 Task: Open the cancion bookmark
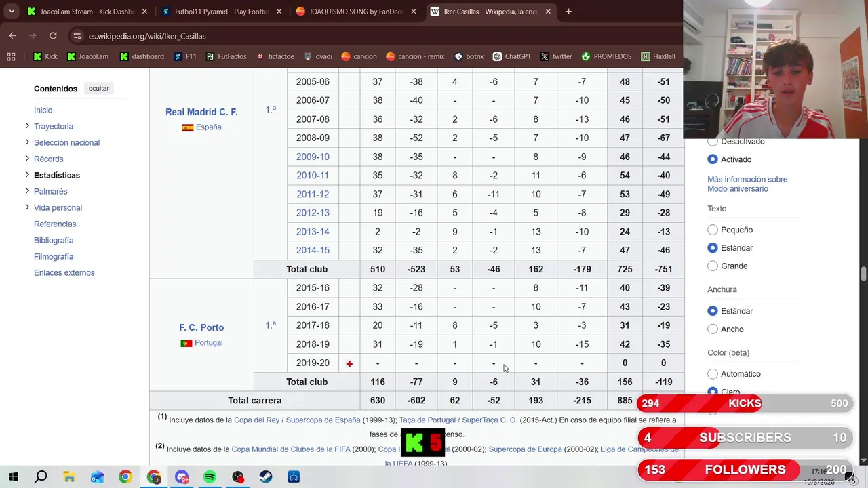click(359, 56)
